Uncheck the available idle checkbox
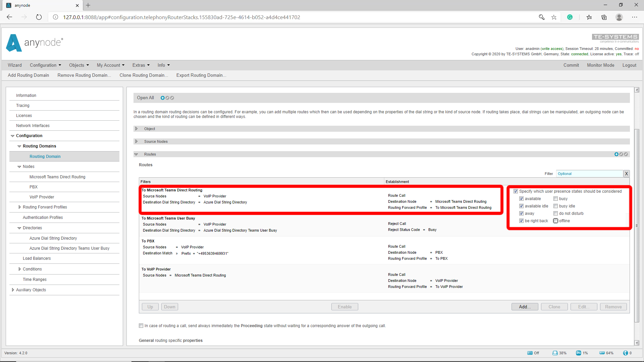Screen dimensions: 644x362 coord(521,206)
